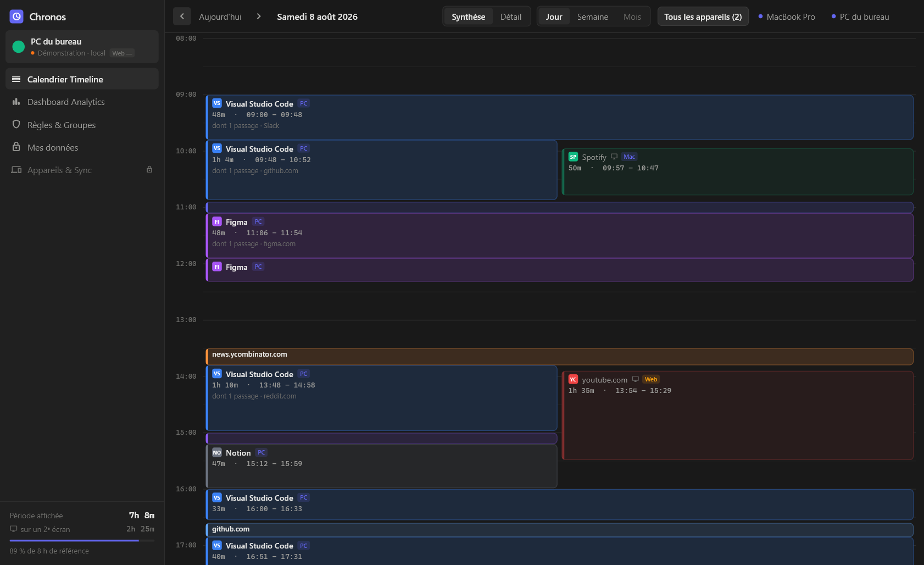Click the NO icon of the Notion event
The height and width of the screenshot is (565, 924).
[x=217, y=452]
